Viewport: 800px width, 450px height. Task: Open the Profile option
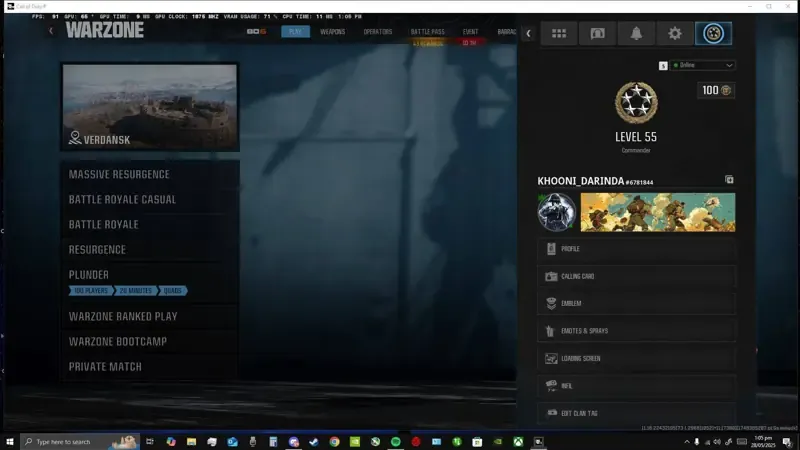tap(636, 249)
